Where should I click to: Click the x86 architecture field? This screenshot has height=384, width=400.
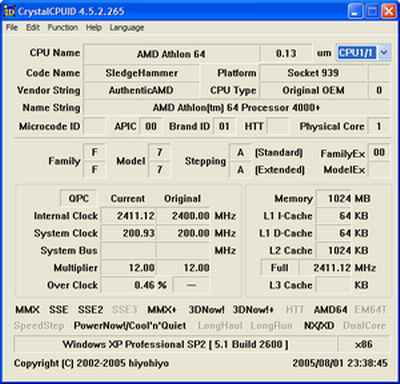tap(363, 344)
